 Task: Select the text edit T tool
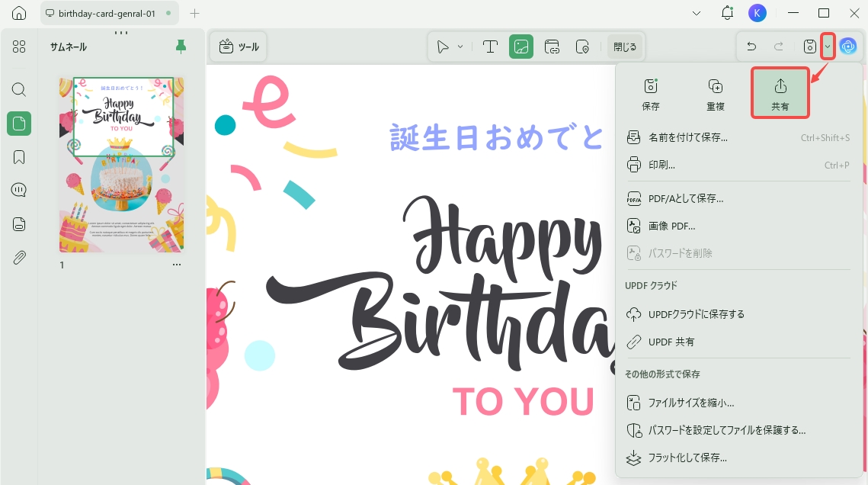tap(490, 47)
